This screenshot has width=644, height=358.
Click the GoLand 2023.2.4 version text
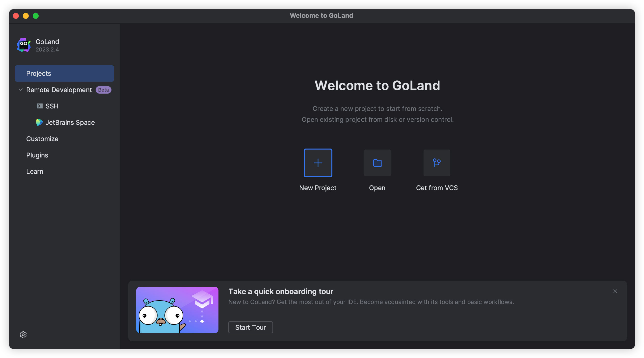point(47,50)
